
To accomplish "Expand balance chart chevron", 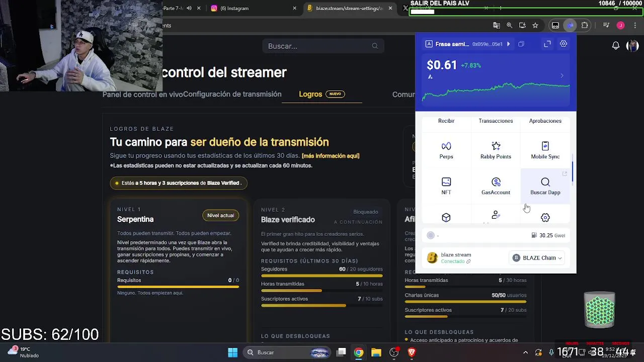I will 562,76.
